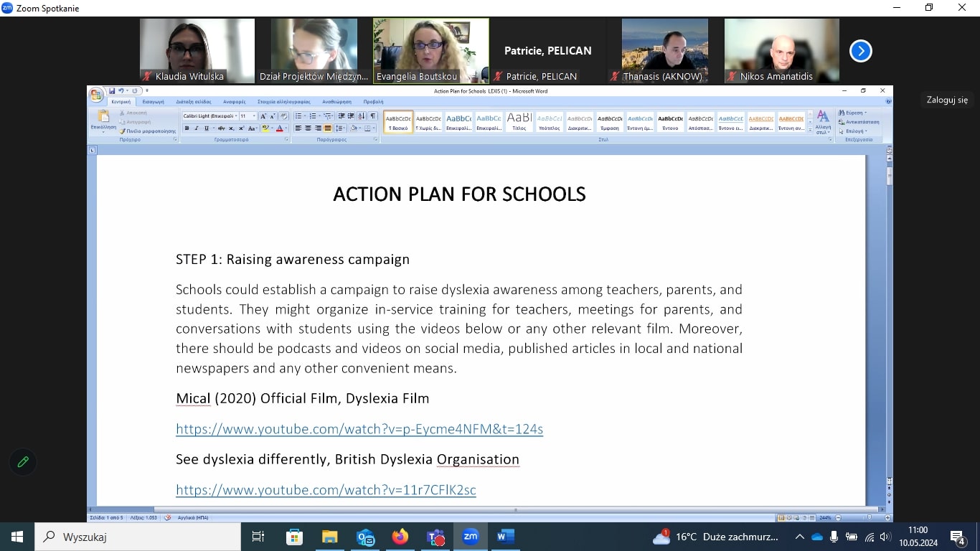Apply the Έντονο style
The image size is (980, 551).
[x=670, y=121]
